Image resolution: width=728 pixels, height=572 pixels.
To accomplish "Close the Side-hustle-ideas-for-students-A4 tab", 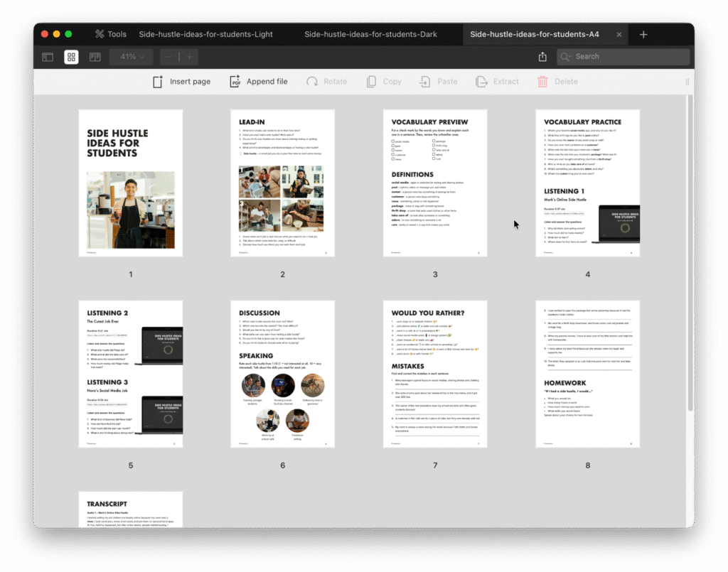I will [619, 33].
